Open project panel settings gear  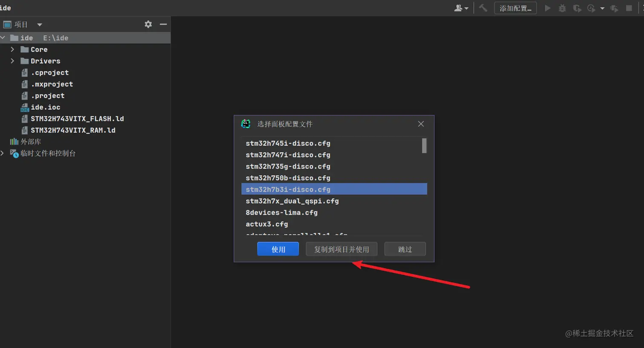click(148, 24)
